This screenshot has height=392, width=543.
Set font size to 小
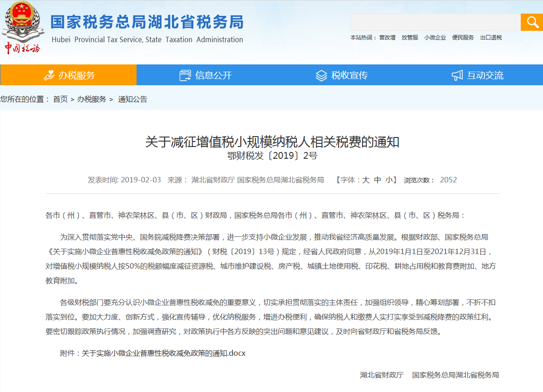click(389, 180)
